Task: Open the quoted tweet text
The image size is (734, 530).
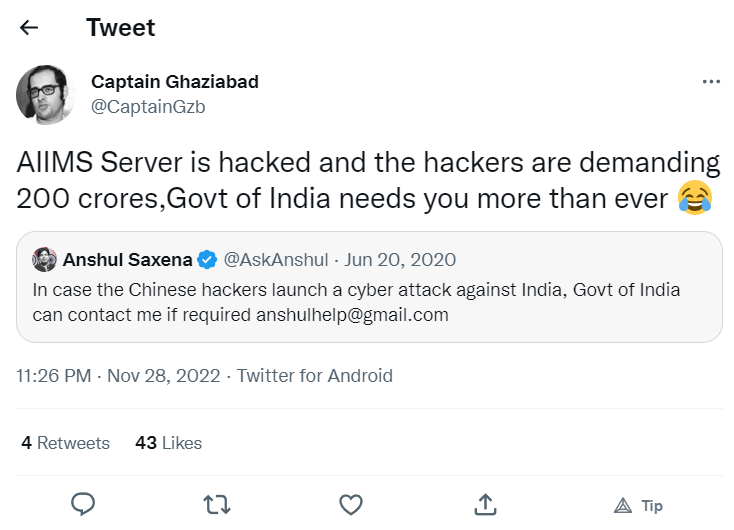Action: [355, 302]
